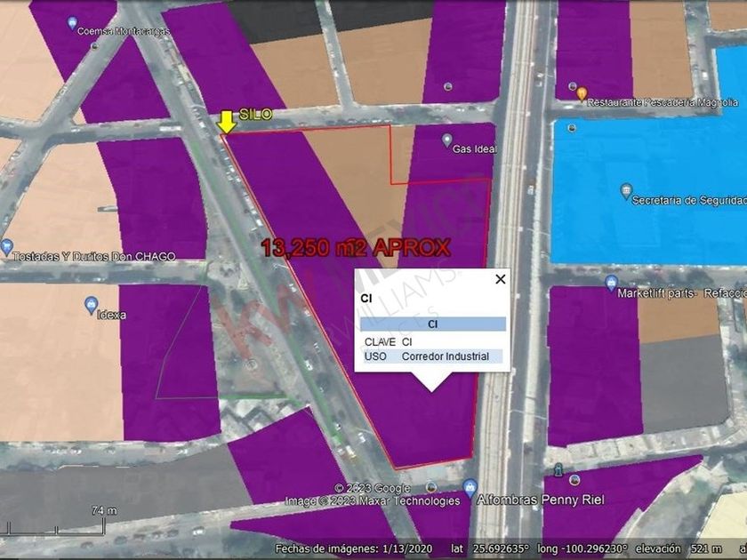Image resolution: width=747 pixels, height=560 pixels.
Task: Click the Restaurante Pescadería Magnolia pin
Action: pyautogui.click(x=582, y=94)
